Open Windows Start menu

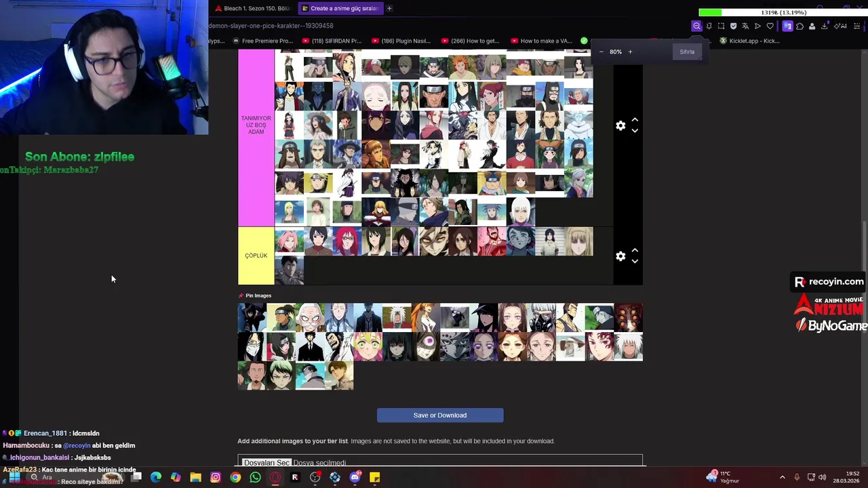click(14, 477)
